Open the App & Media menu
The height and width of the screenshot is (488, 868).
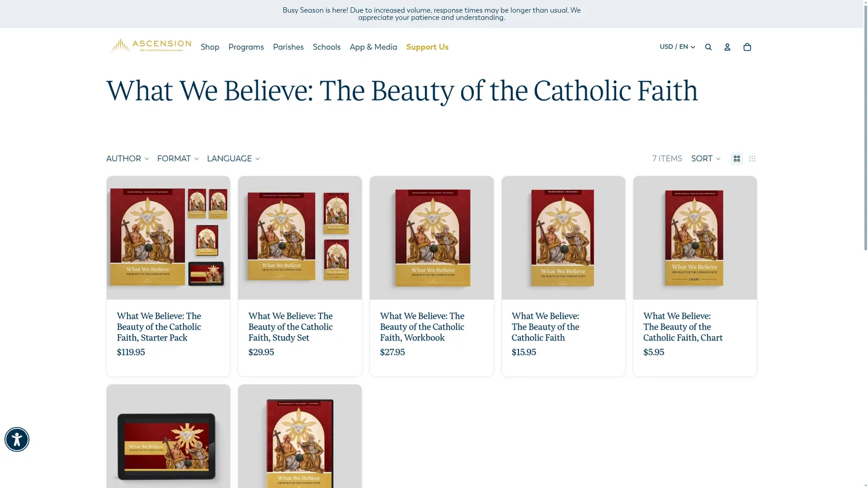[373, 47]
